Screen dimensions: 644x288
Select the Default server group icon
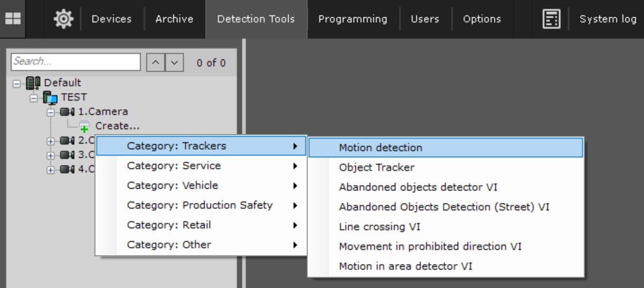pyautogui.click(x=33, y=83)
